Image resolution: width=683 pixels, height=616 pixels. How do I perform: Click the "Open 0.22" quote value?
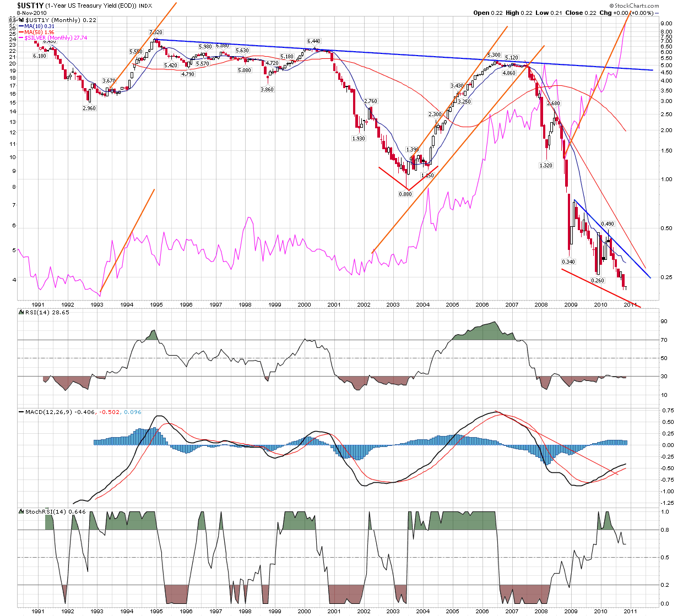pyautogui.click(x=488, y=13)
